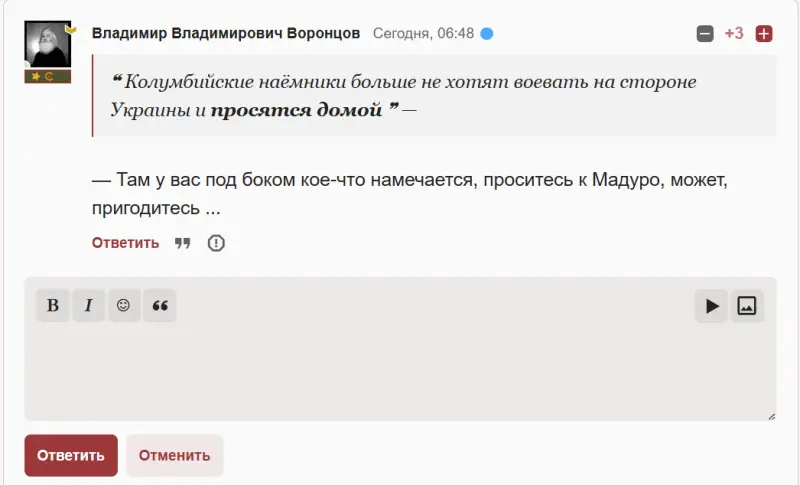Report the comment via the exclamation icon
800x485 pixels.
(216, 243)
